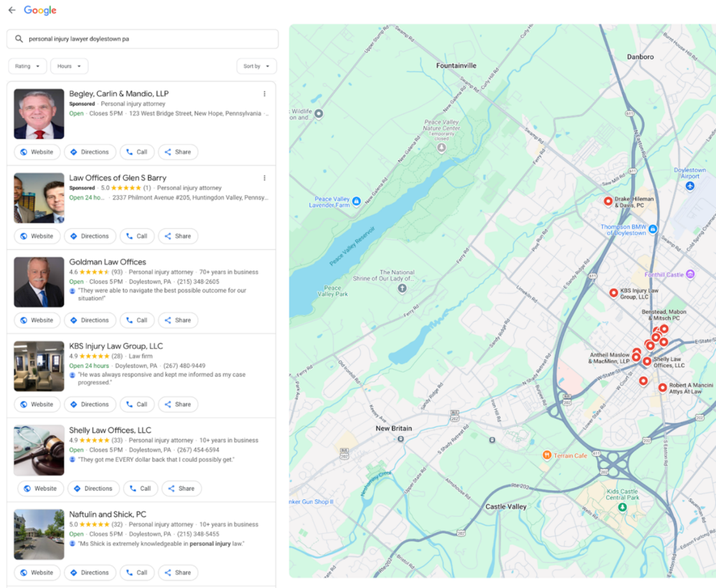Open Goldman Law Offices website
This screenshot has height=588, width=716.
[x=37, y=320]
